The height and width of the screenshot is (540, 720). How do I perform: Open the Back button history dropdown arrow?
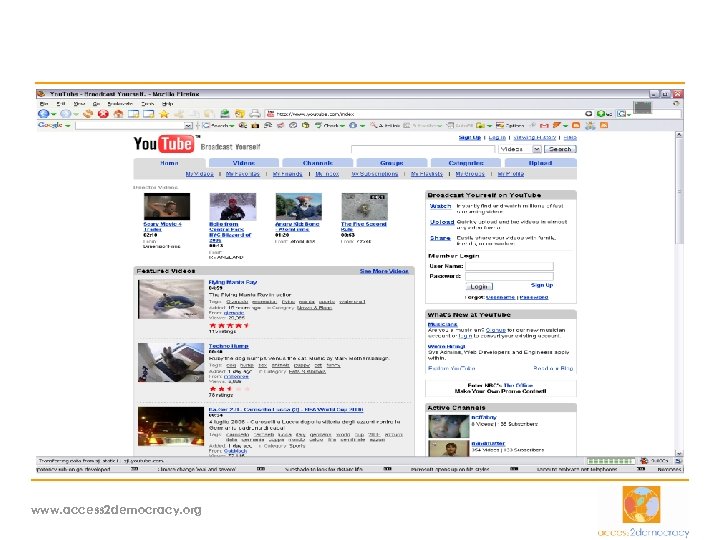click(x=54, y=114)
